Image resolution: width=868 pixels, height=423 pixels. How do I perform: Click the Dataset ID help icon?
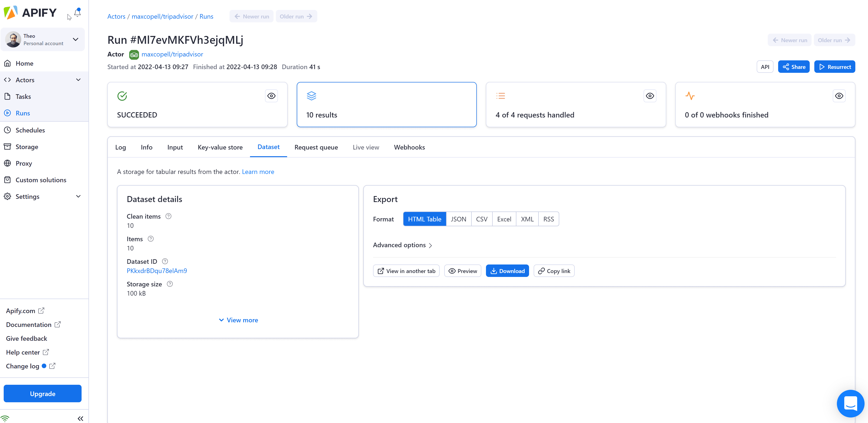[x=165, y=261]
